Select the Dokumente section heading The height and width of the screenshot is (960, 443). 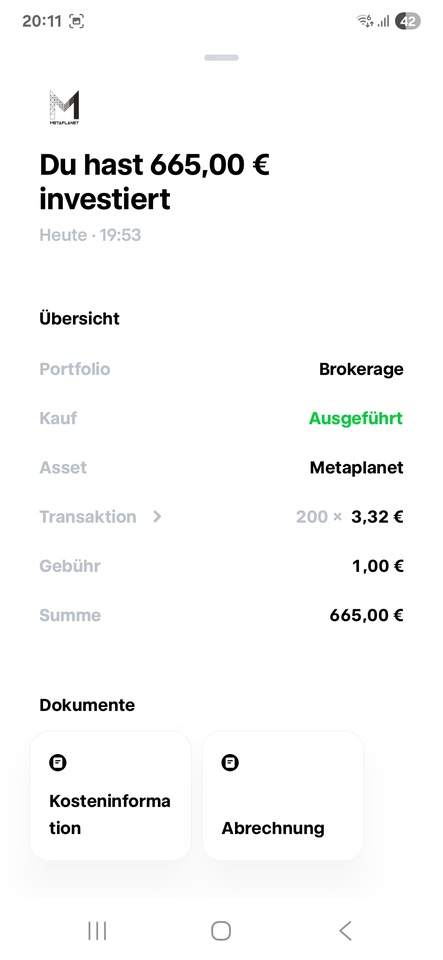[x=87, y=705]
